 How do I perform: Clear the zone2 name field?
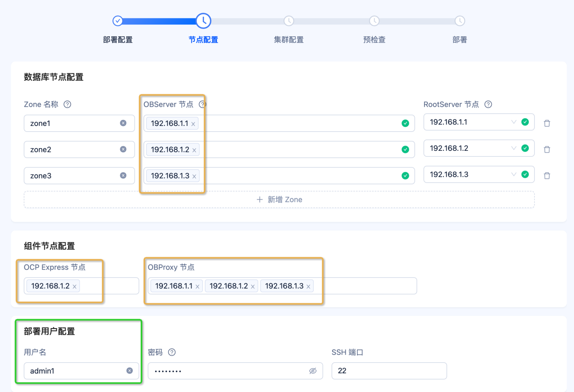[123, 149]
